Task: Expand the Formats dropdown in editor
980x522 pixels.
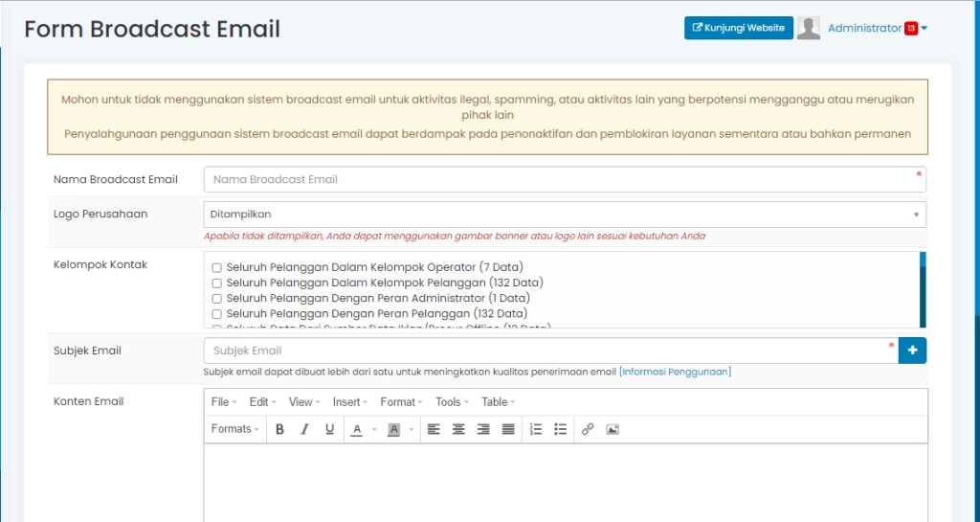Action: tap(234, 429)
